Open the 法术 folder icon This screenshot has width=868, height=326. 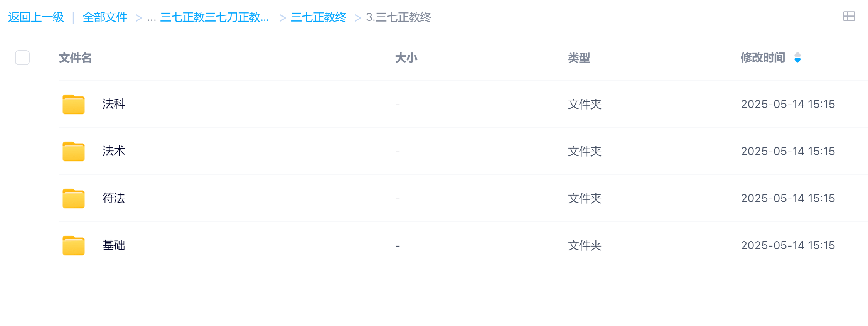point(74,152)
